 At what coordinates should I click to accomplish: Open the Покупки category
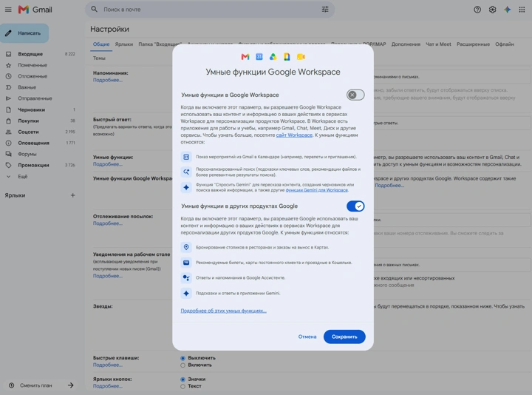41,121
